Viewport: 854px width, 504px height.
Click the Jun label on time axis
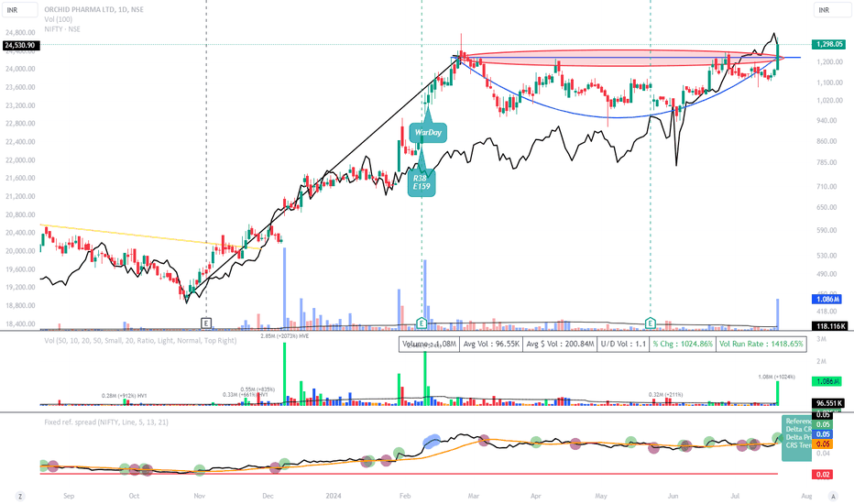click(x=673, y=496)
